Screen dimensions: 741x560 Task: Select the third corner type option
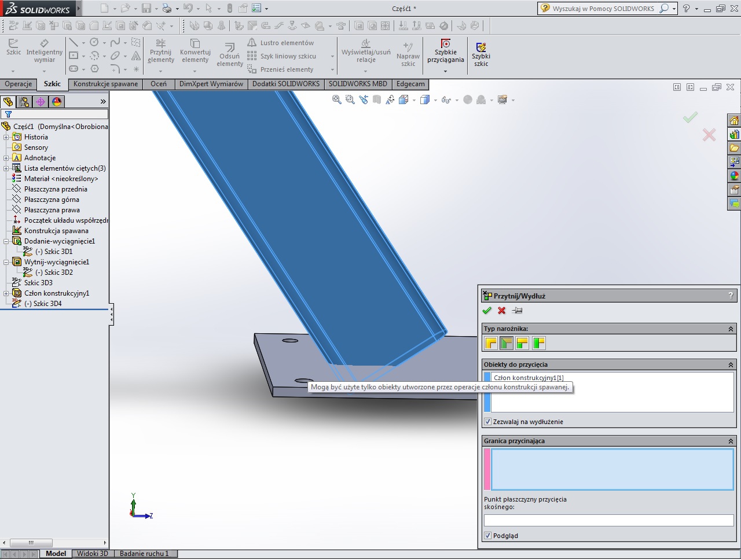523,343
